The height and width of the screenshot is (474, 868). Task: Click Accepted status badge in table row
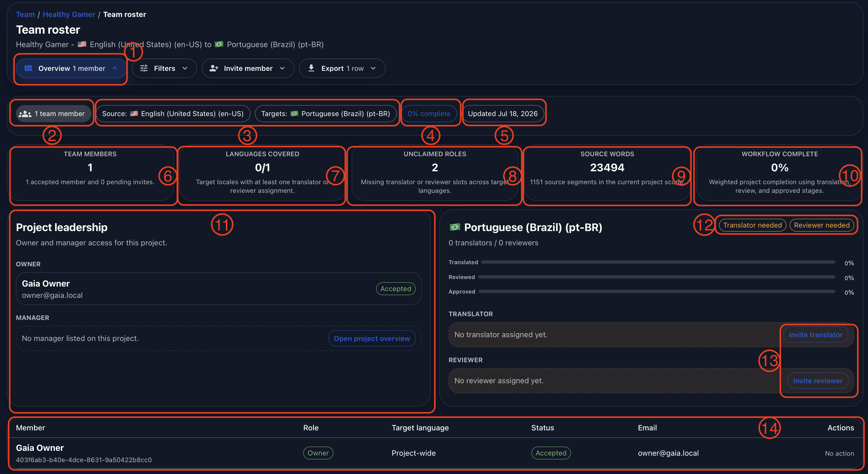pos(551,453)
